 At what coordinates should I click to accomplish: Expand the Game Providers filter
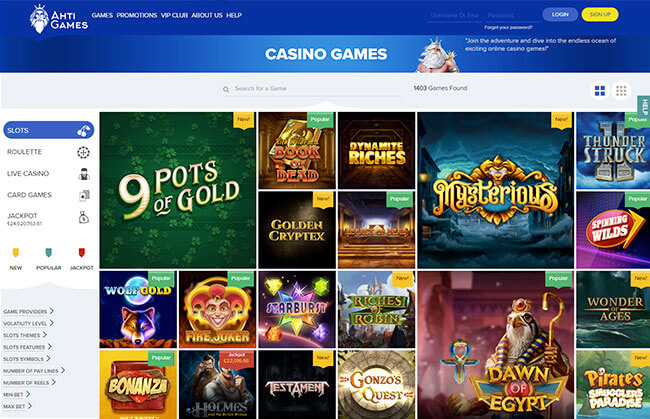point(29,311)
